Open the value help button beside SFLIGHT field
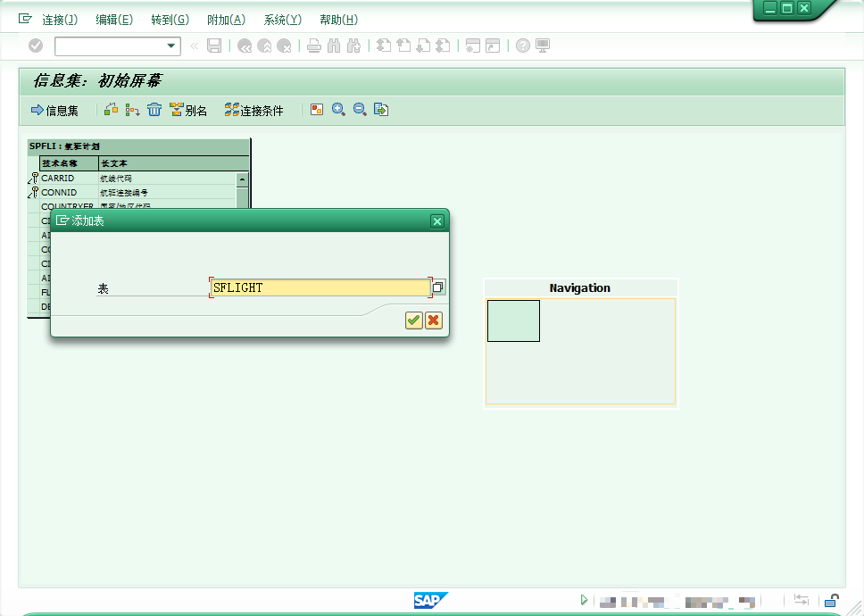 click(x=438, y=287)
